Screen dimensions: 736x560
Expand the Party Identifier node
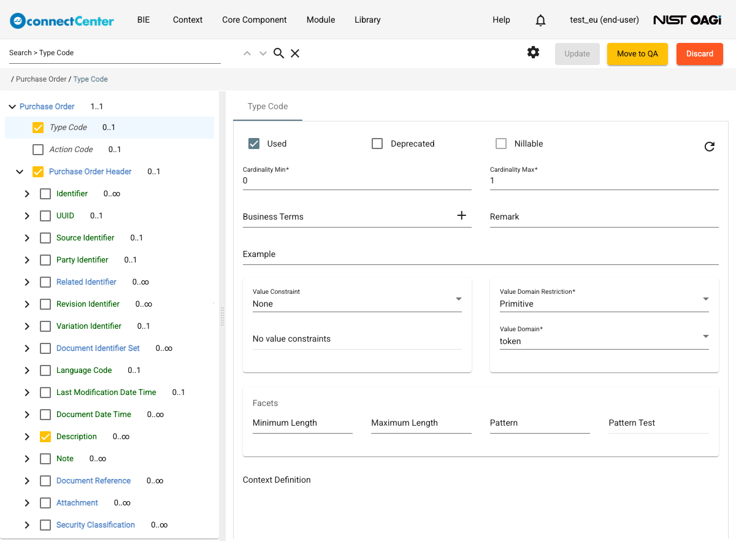click(x=27, y=260)
